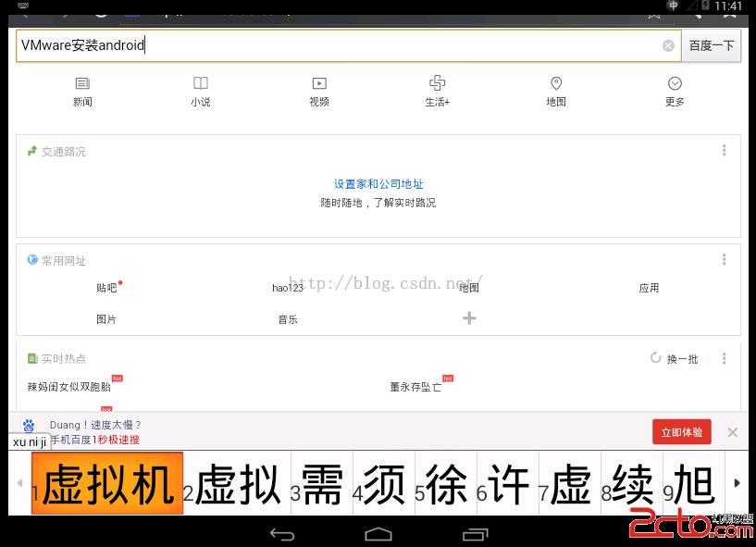Screen dimensions: 756x547
Task: Select IME candidate 3 需
Action: pos(322,484)
